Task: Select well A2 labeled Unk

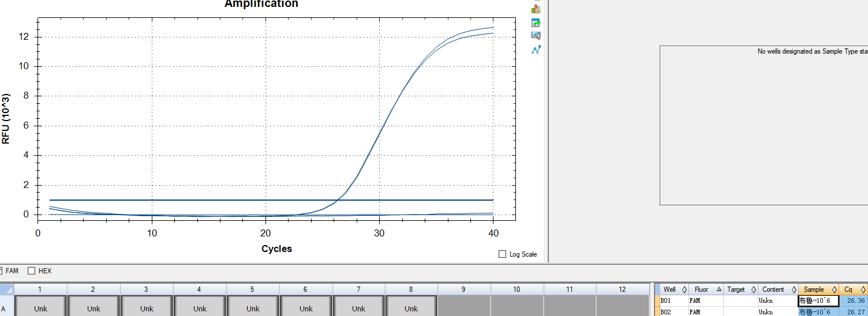Action: pyautogui.click(x=93, y=306)
